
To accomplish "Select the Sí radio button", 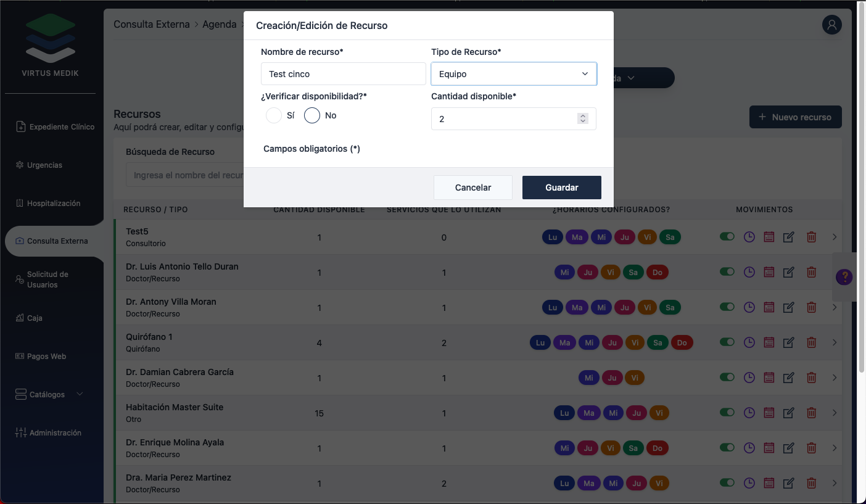I will 274,115.
